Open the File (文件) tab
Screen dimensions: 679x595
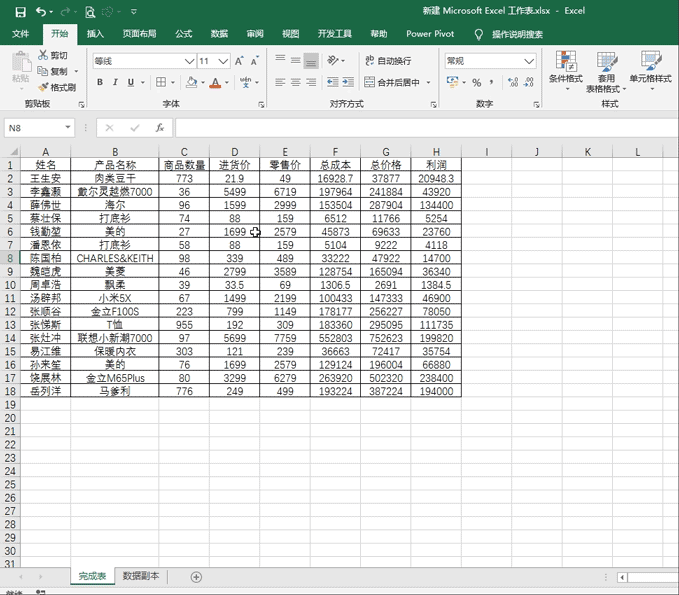click(20, 34)
